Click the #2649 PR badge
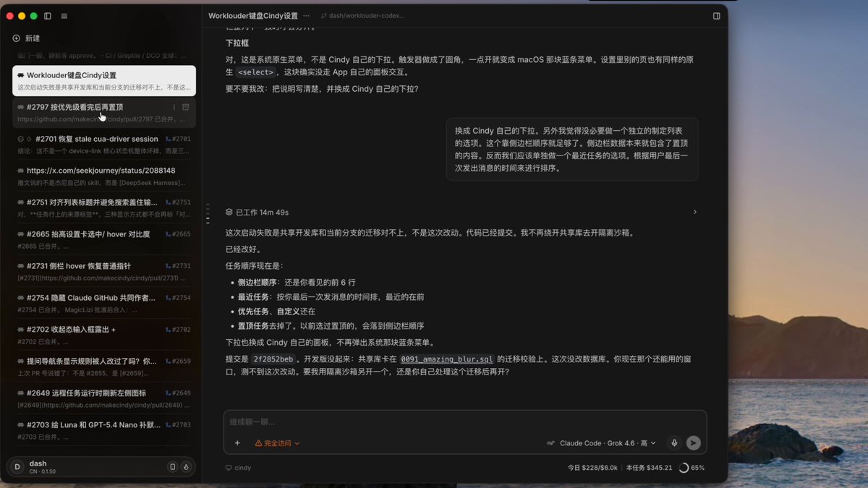868x488 pixels. (x=178, y=393)
